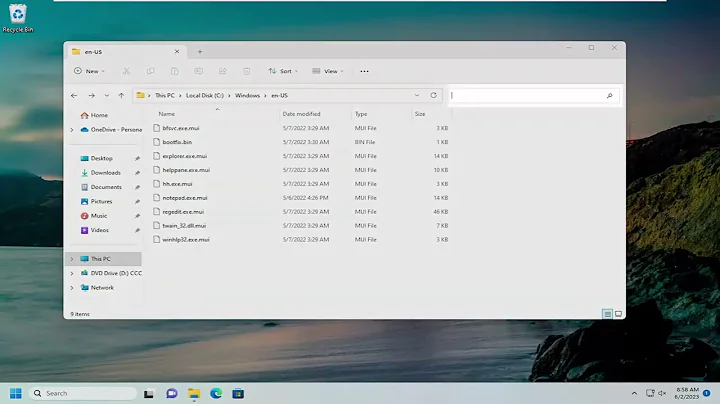
Task: Select Pictures in navigation pane
Action: [x=96, y=202]
